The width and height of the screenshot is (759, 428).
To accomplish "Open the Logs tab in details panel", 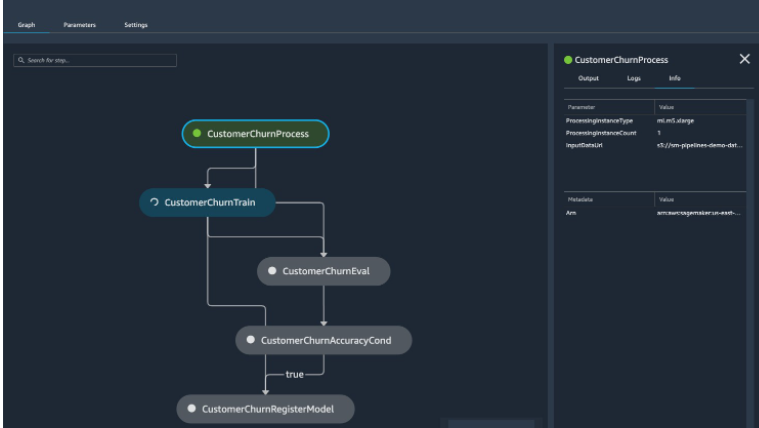I will click(x=634, y=78).
